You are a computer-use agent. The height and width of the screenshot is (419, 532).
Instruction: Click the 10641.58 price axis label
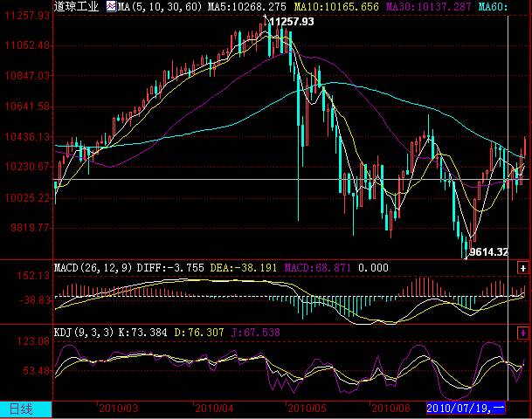click(27, 106)
